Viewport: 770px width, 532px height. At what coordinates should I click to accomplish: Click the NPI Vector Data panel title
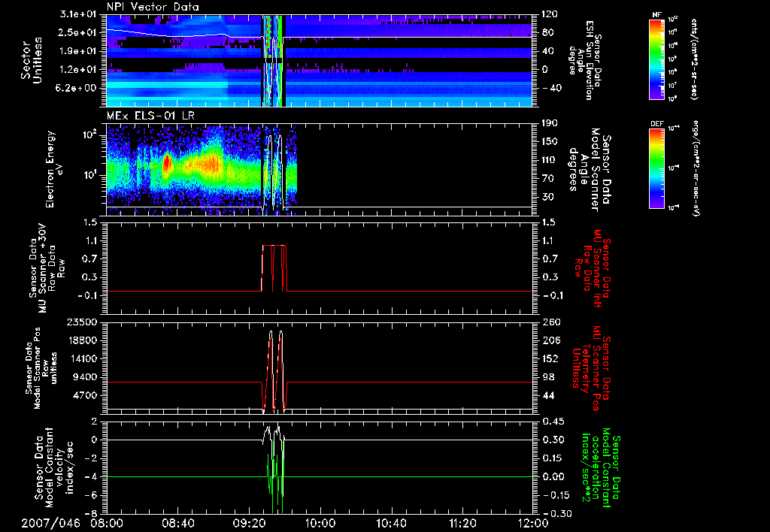153,7
